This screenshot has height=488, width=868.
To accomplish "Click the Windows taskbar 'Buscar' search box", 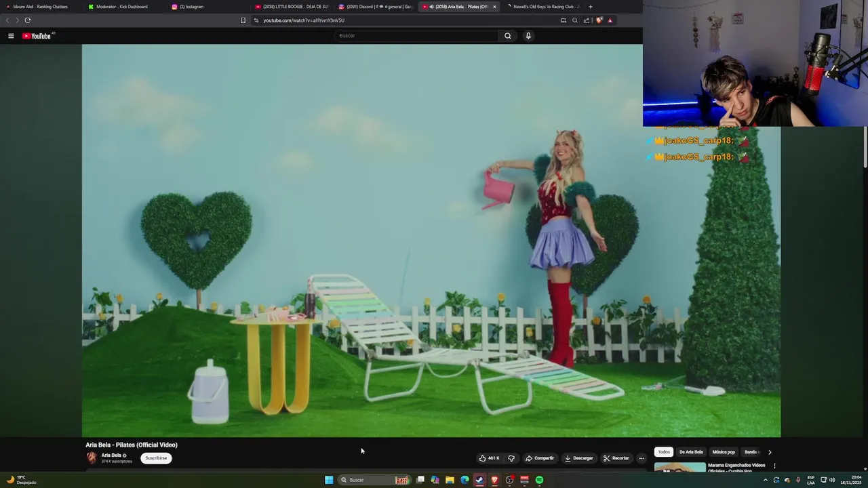I will click(x=375, y=480).
